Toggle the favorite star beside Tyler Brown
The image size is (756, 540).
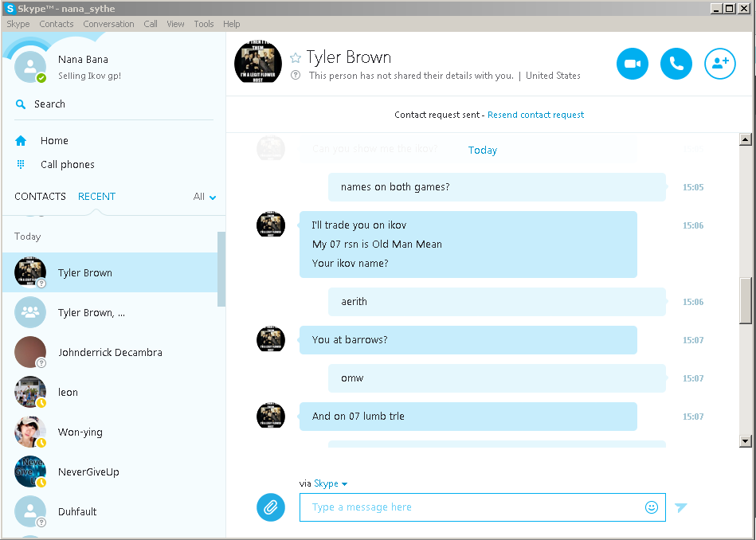(x=295, y=58)
